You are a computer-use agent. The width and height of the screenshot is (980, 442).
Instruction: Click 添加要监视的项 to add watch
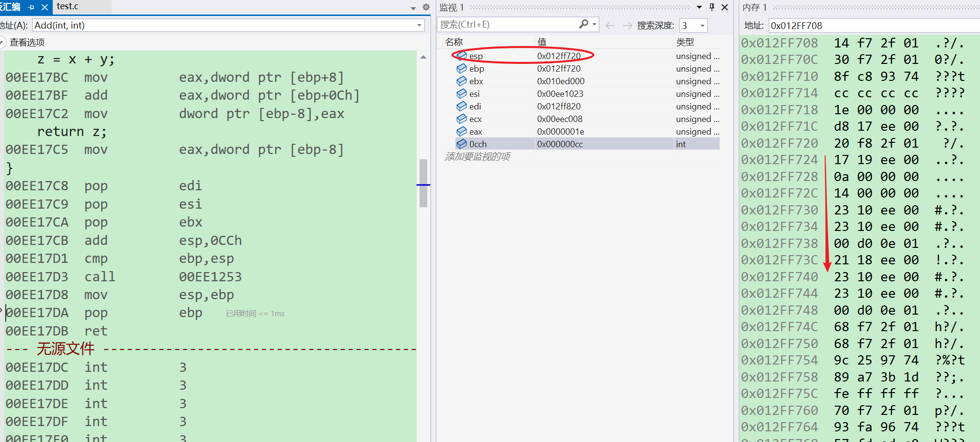tap(477, 156)
